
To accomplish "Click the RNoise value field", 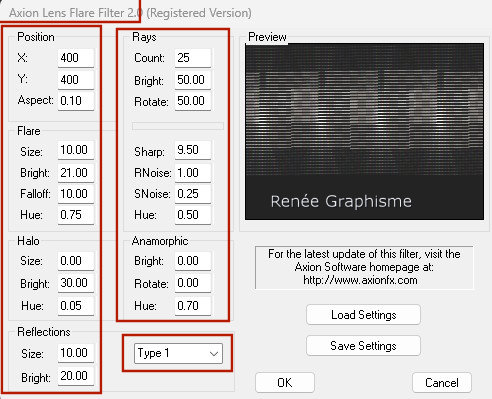I will click(x=193, y=173).
